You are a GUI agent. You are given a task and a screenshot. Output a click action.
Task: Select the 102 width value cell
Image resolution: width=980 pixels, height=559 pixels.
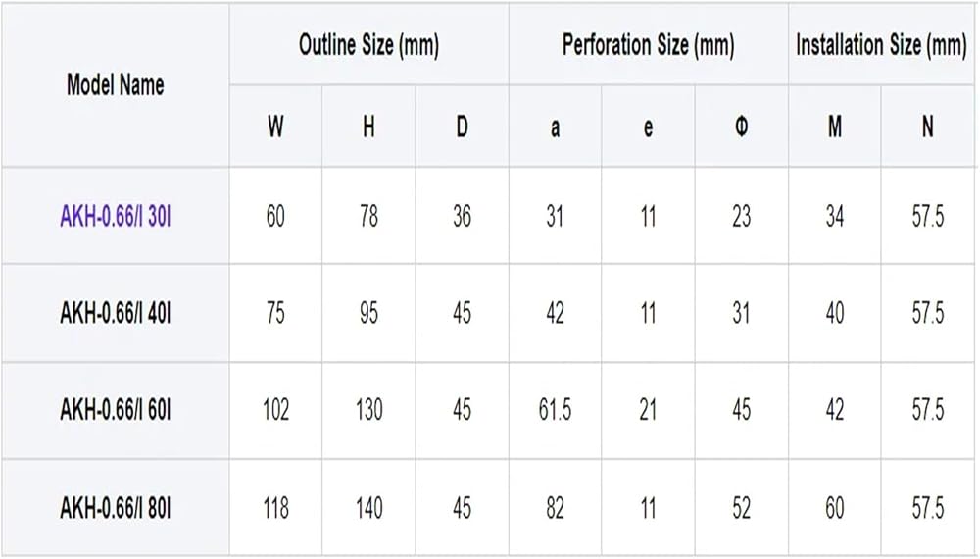click(x=275, y=410)
